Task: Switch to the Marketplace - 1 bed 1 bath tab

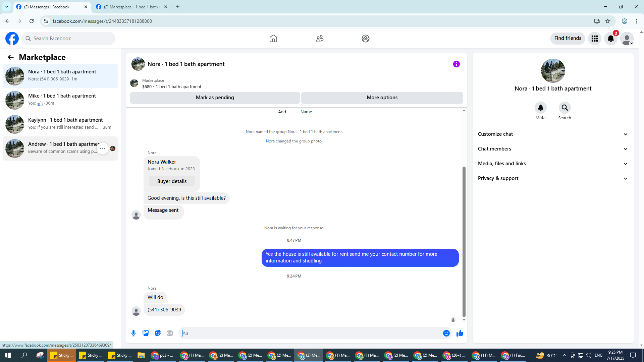Action: click(132, 7)
